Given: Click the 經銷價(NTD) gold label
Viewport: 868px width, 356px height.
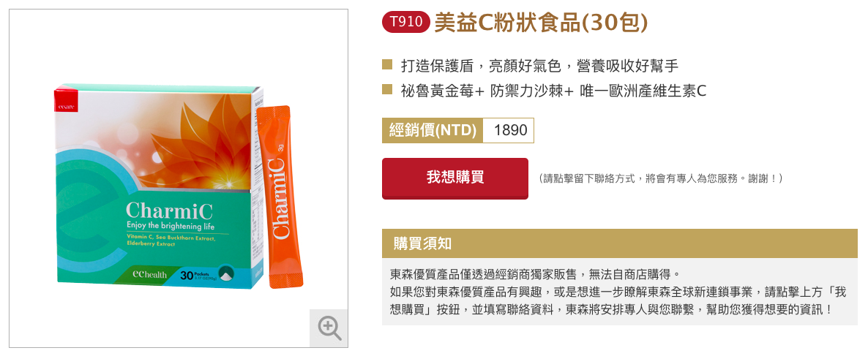Looking at the screenshot, I should pyautogui.click(x=433, y=130).
